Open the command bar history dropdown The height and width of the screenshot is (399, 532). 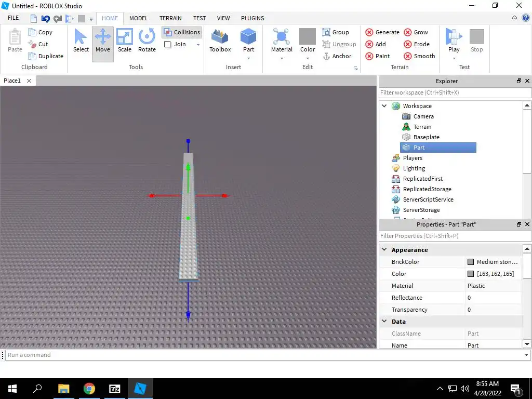pos(527,355)
